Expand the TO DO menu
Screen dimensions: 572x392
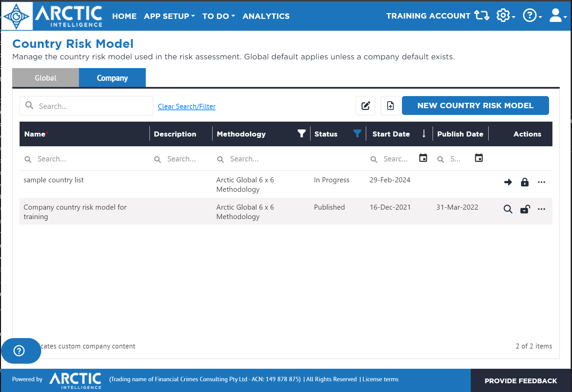[x=219, y=16]
